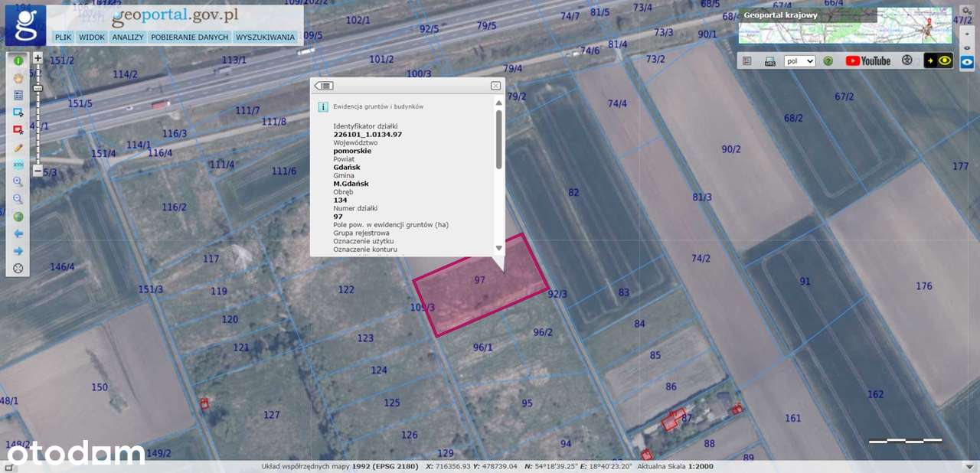The image size is (980, 473).
Task: Open the green question mark help
Action: pyautogui.click(x=828, y=61)
